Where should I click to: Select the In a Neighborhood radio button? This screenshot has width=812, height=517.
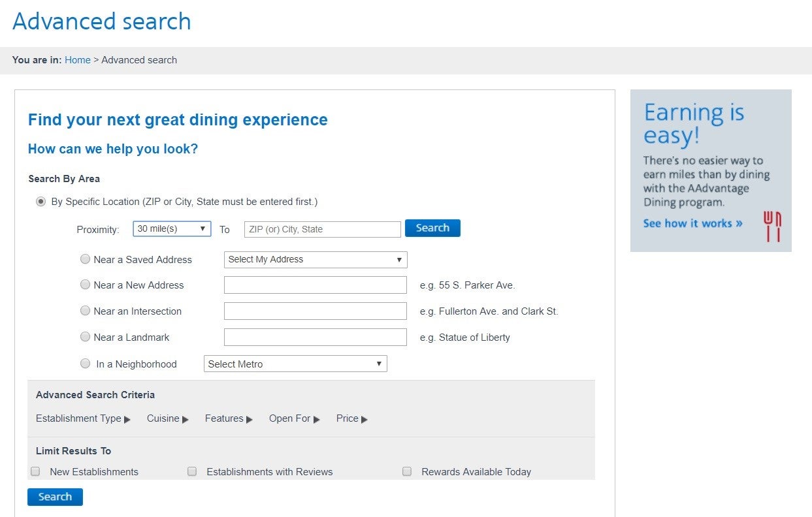point(85,364)
